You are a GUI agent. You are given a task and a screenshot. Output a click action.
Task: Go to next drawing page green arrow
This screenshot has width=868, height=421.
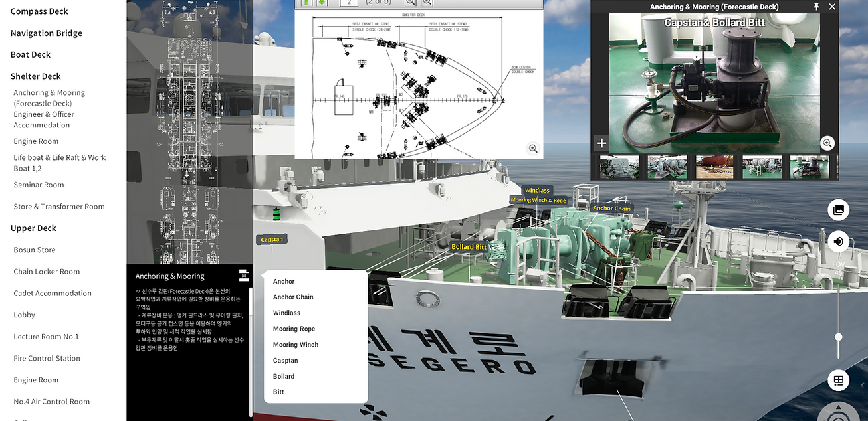pyautogui.click(x=322, y=2)
